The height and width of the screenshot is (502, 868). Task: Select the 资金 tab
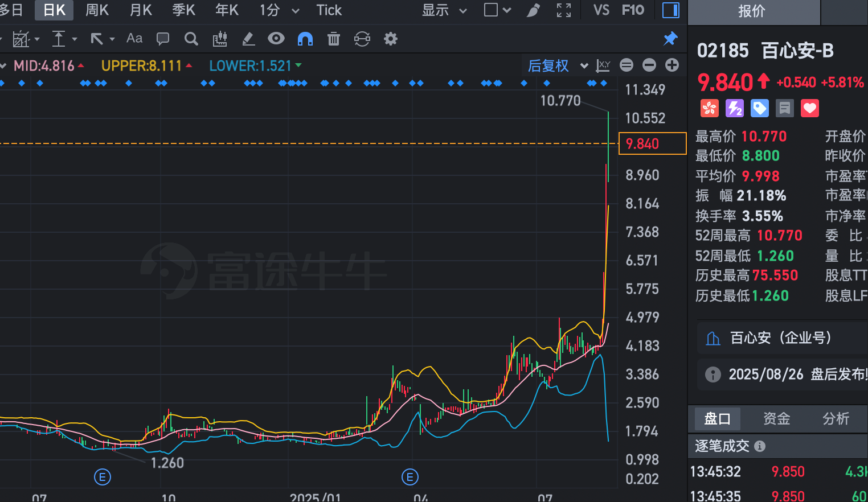tap(777, 419)
